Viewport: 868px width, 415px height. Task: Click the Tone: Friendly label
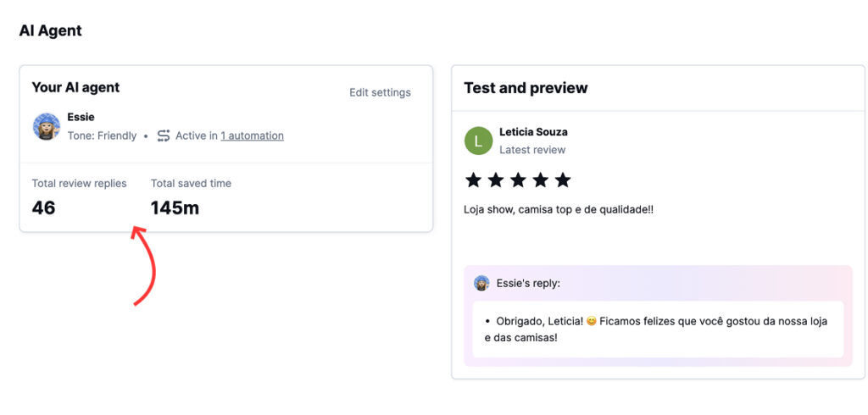tap(102, 136)
